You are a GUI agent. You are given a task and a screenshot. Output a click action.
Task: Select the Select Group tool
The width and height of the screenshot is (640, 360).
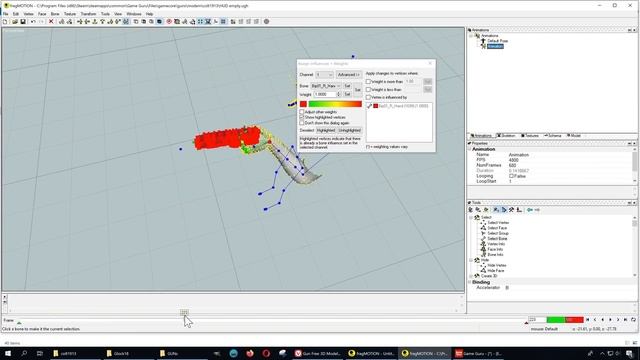point(498,233)
